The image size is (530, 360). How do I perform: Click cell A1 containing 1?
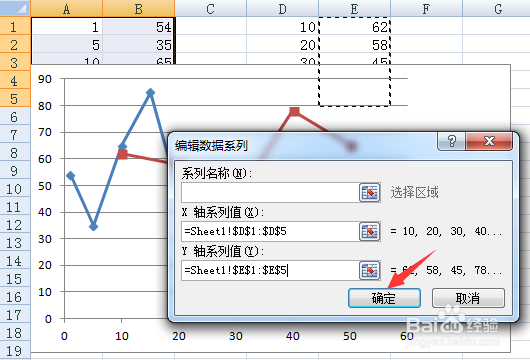click(x=67, y=26)
